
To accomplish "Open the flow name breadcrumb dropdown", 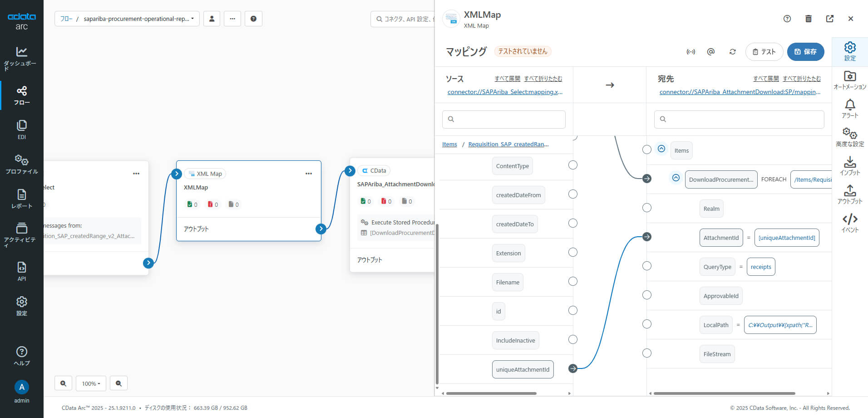I will pos(138,19).
